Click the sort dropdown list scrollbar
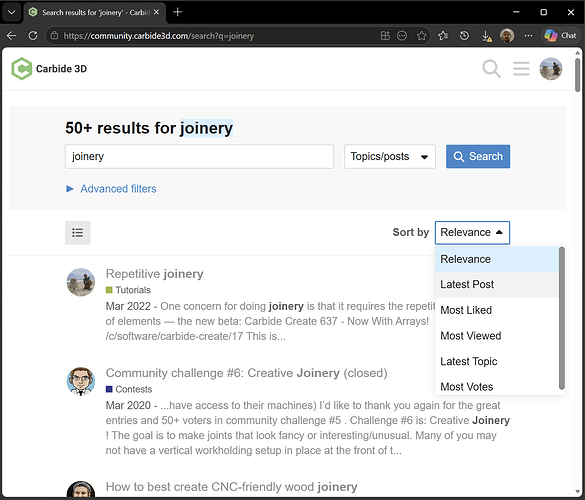Viewport: 585px width, 500px height. [x=561, y=318]
